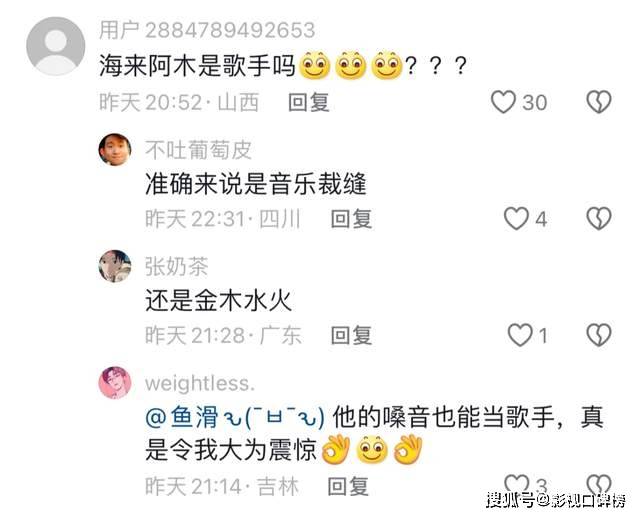Open username 不吐葡萄皮 profile

coord(198,150)
